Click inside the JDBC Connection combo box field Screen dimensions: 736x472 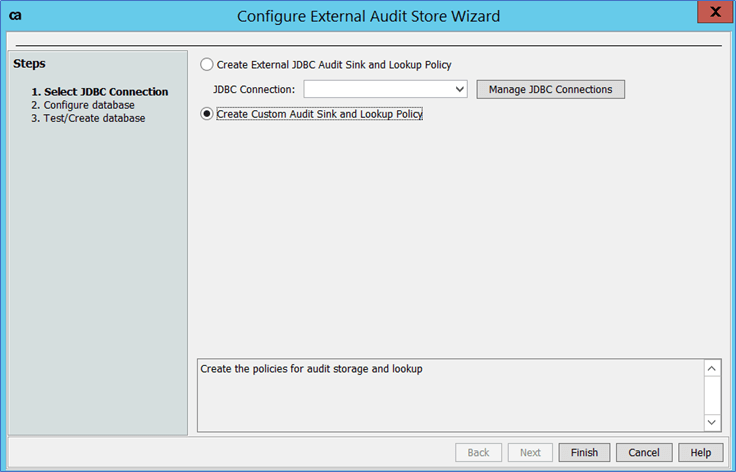(378, 90)
